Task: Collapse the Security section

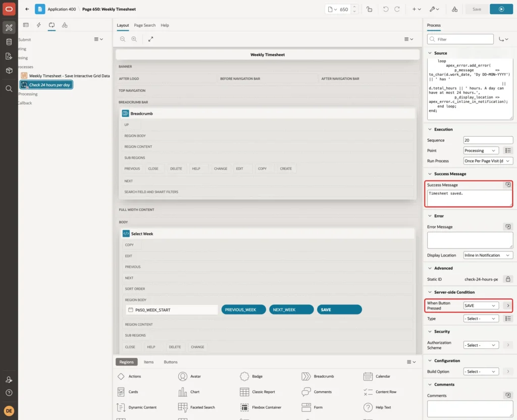Action: click(x=430, y=331)
